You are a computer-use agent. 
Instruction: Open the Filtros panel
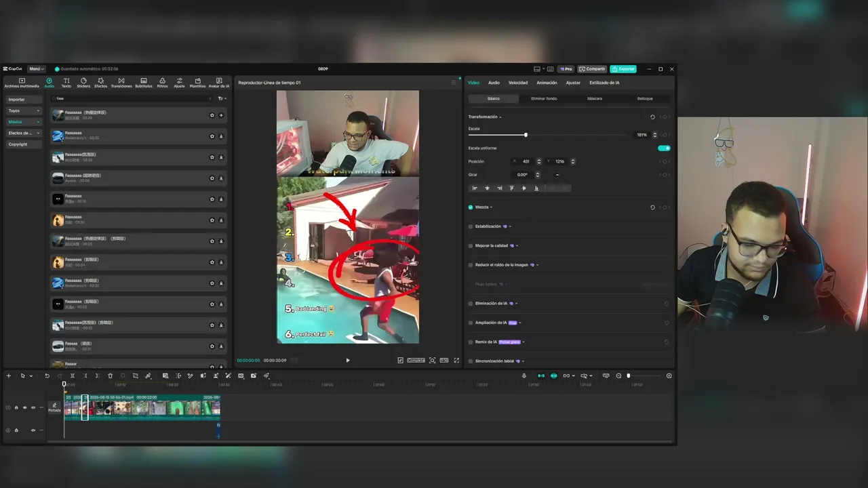point(163,83)
